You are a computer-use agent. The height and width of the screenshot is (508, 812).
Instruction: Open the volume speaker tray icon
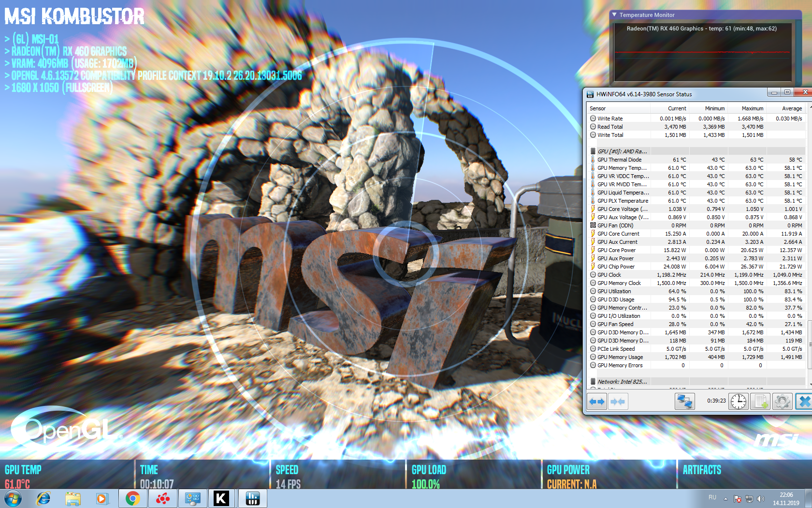(761, 499)
